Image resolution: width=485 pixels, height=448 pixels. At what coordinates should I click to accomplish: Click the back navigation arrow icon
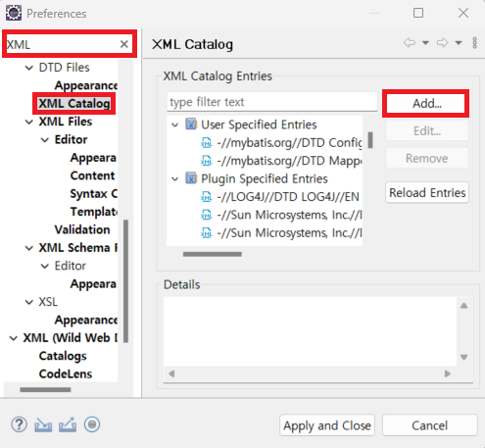pos(410,43)
